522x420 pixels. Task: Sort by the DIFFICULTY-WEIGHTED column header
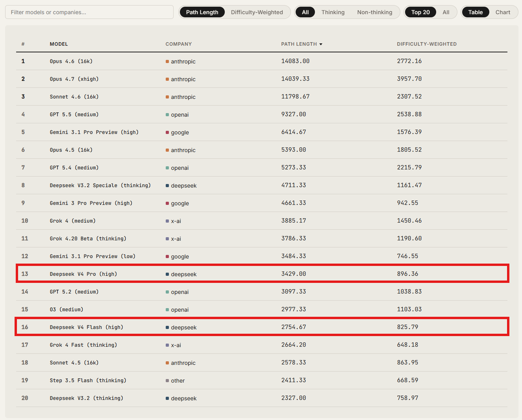tap(427, 44)
